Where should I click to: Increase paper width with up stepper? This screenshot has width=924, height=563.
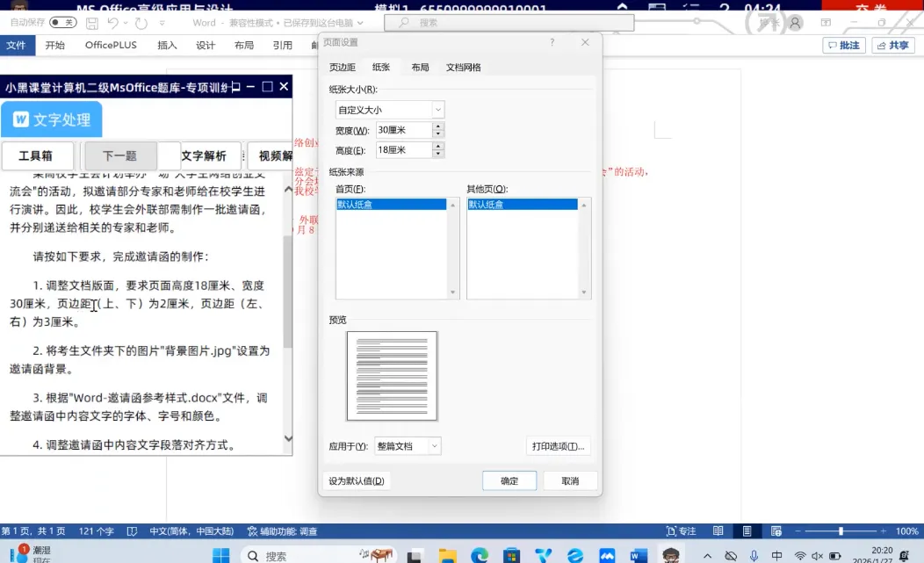[x=437, y=126]
